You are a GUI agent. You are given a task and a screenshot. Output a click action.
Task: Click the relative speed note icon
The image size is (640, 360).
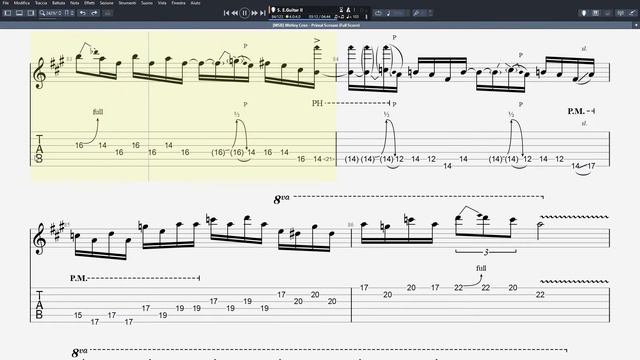[388, 13]
